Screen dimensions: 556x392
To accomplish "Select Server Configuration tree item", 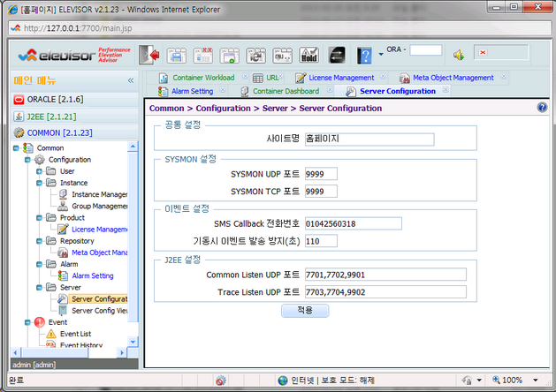I will point(99,299).
